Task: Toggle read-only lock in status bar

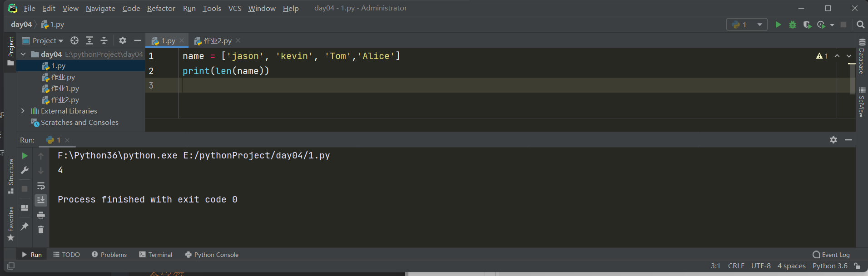Action: pos(857,266)
